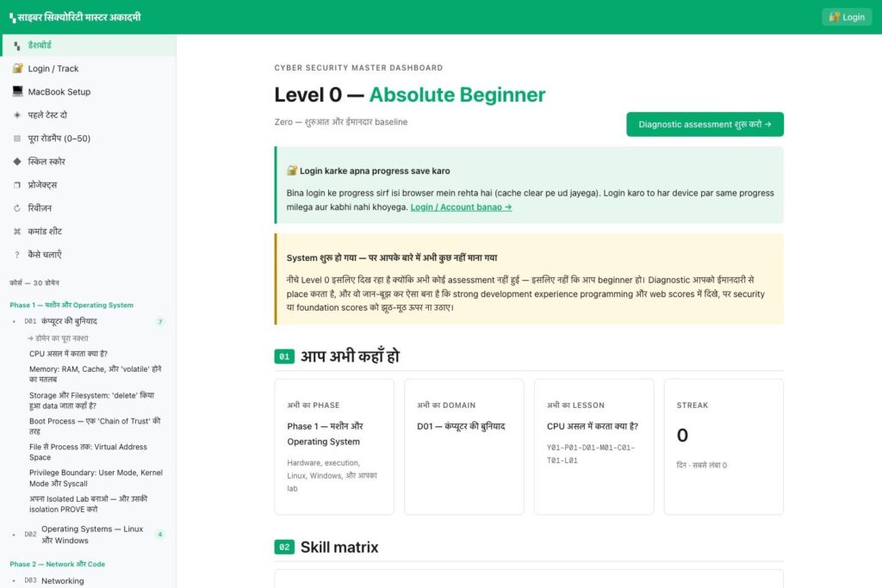Click the question mark icon beside कैसे चलाएँ
The image size is (882, 588).
coord(17,255)
